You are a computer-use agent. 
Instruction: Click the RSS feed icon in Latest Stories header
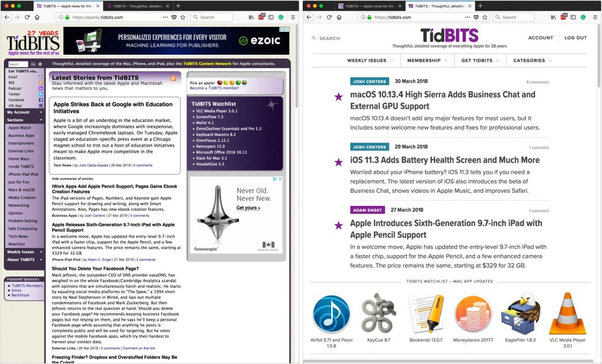point(173,79)
